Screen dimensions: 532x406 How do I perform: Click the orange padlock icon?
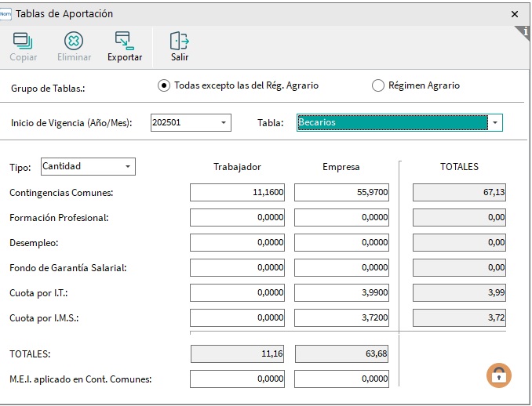coord(498,375)
